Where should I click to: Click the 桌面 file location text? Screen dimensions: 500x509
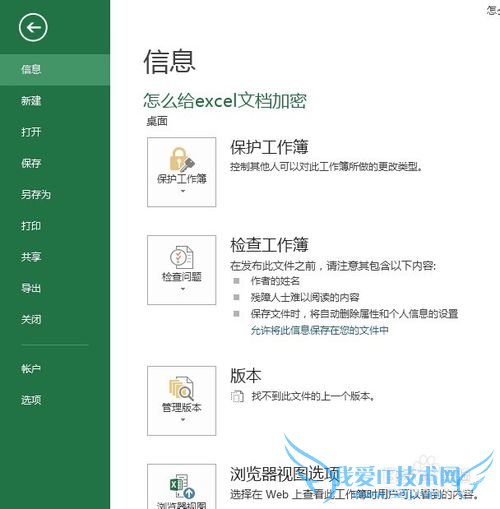tap(157, 121)
